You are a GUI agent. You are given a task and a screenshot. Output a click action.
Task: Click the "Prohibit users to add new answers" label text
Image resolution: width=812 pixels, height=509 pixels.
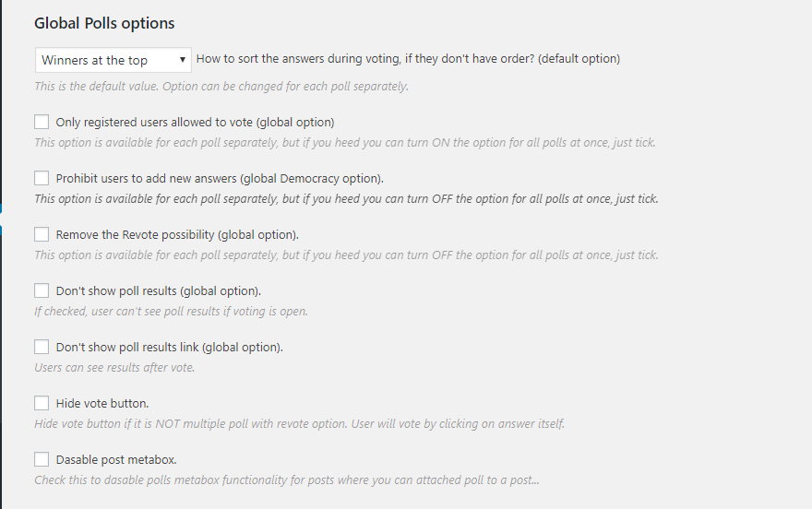[x=220, y=178]
